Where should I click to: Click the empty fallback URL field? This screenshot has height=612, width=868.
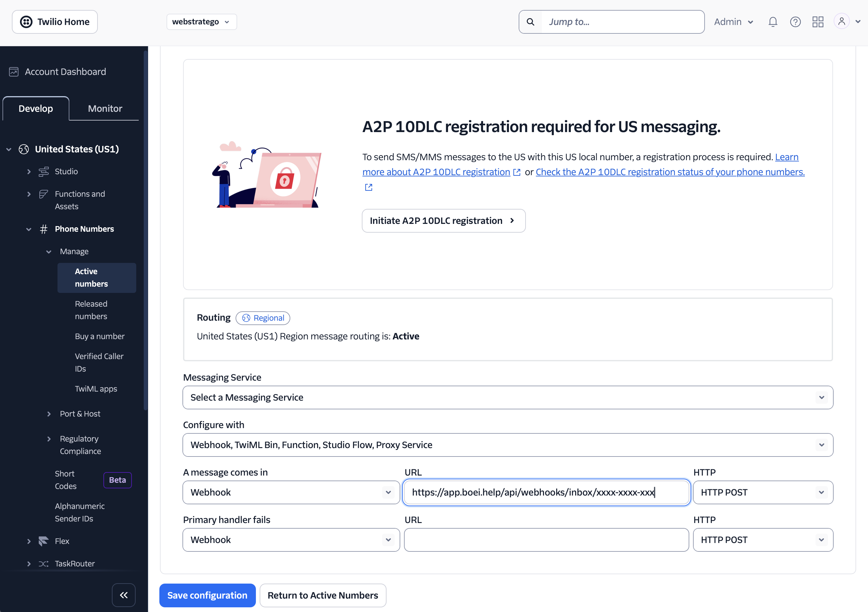point(547,540)
